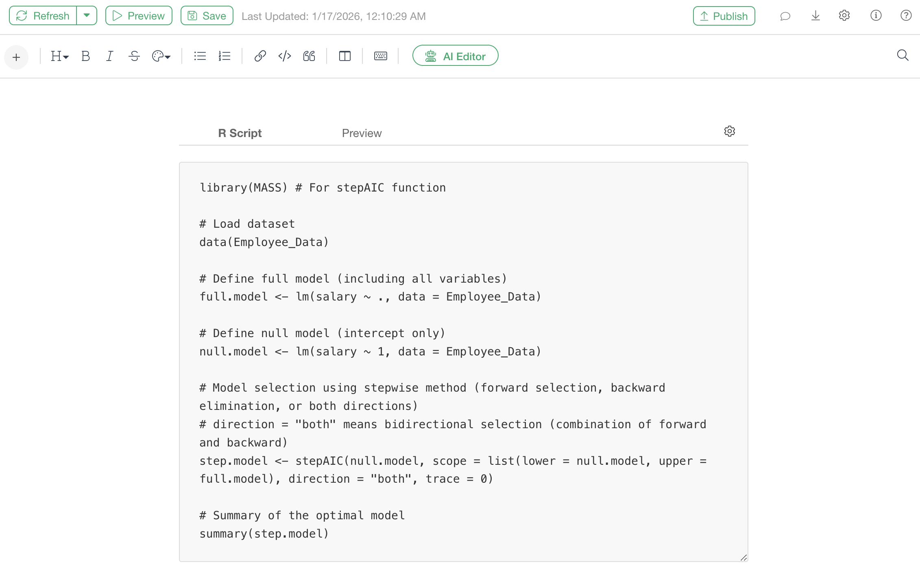The image size is (920, 588).
Task: Open the keyboard shortcuts icon
Action: (380, 56)
